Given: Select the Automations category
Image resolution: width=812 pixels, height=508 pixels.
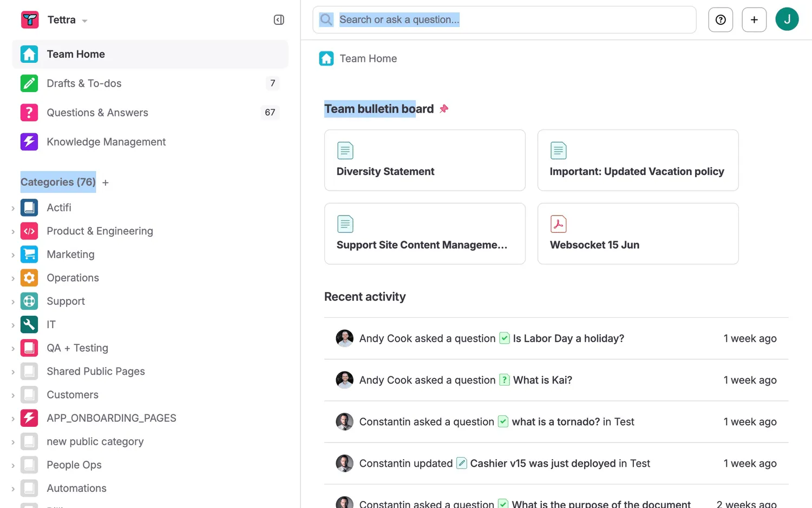Looking at the screenshot, I should point(76,489).
